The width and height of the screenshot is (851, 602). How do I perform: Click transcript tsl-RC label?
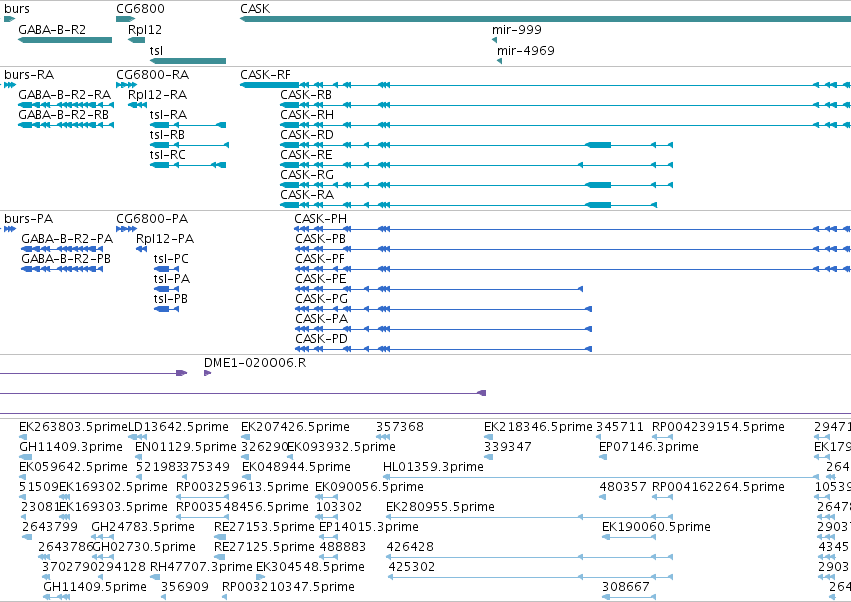tap(168, 155)
